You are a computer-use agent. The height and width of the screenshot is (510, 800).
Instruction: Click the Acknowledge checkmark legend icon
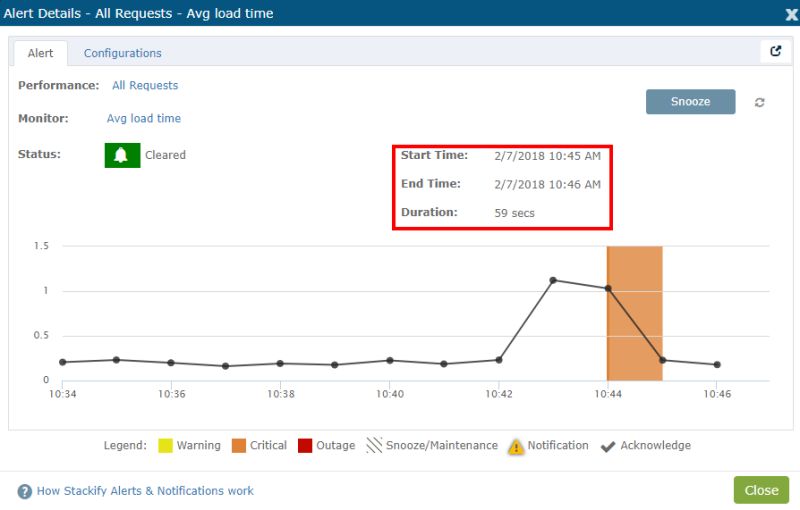(608, 446)
